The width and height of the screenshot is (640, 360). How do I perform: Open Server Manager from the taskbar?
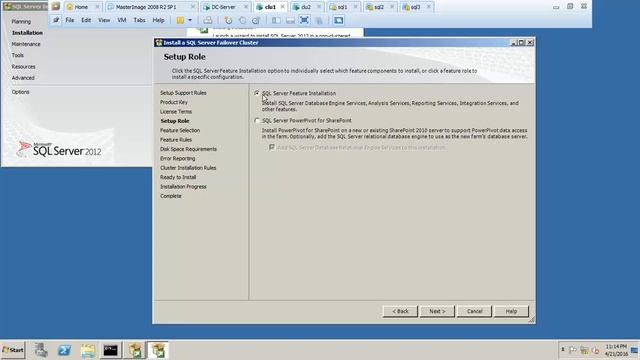tap(41, 350)
